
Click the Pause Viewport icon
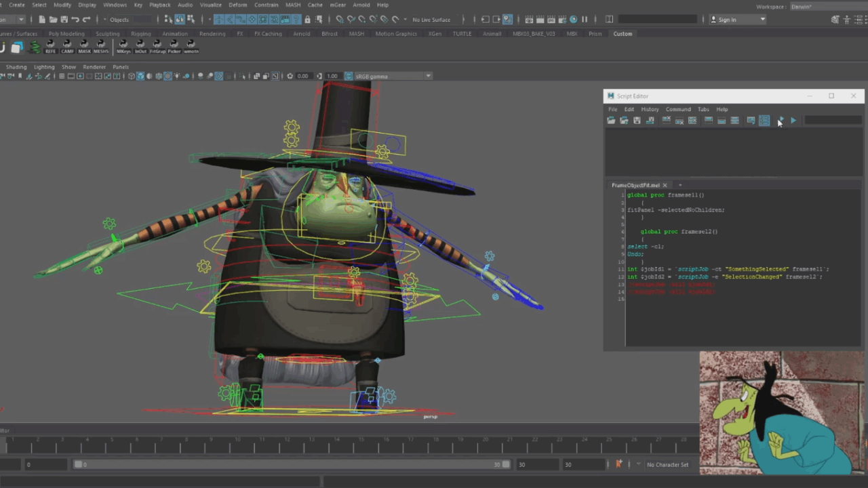coord(585,20)
